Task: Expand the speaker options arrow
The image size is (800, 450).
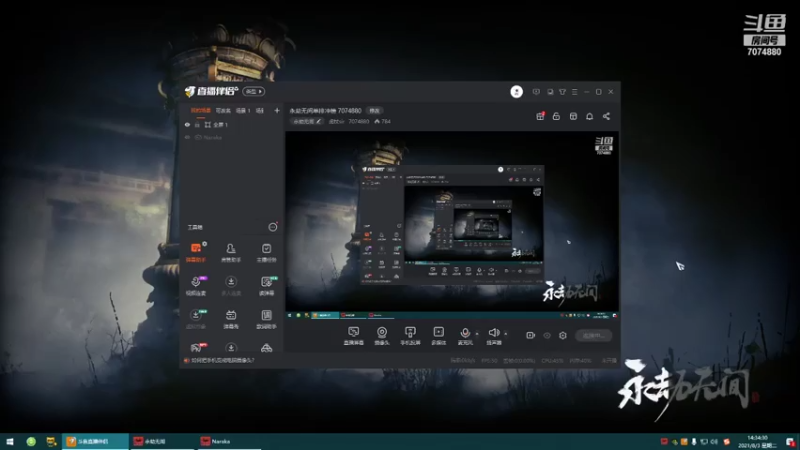Action: 506,334
